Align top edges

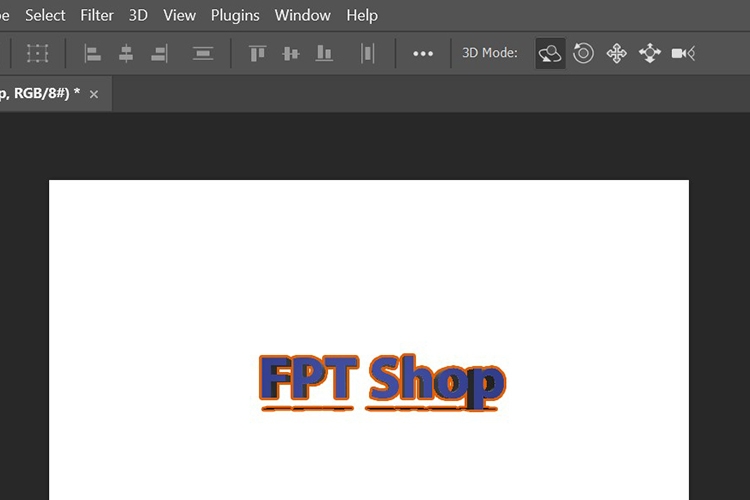point(257,53)
